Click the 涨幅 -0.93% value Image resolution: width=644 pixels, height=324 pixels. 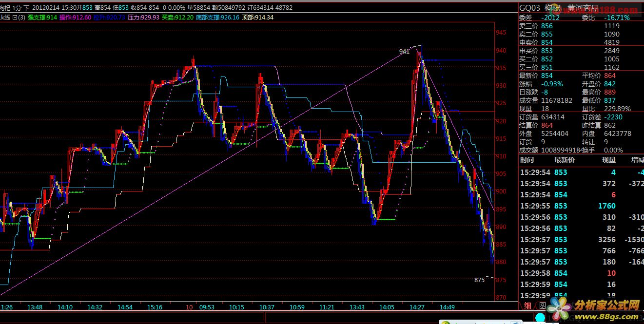coord(552,84)
